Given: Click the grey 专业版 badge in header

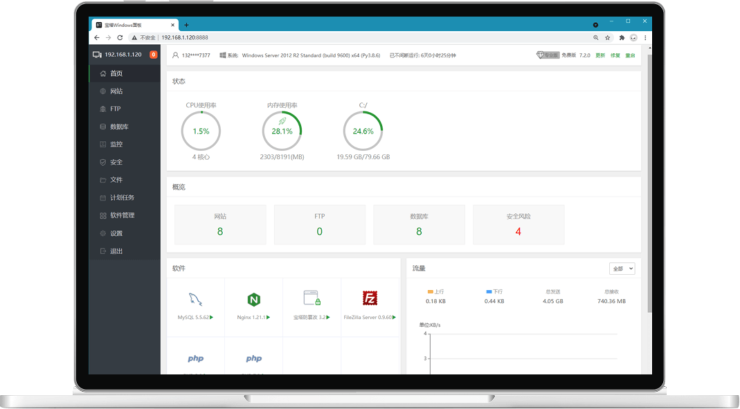Looking at the screenshot, I should coord(548,55).
